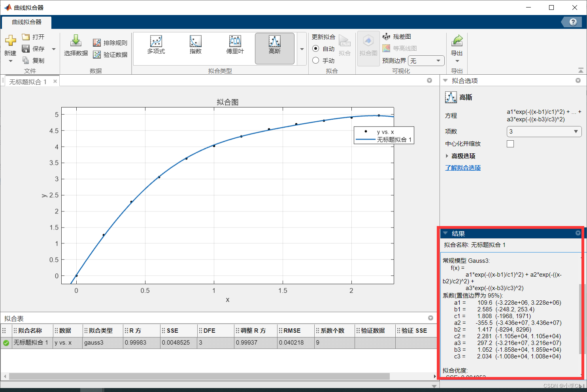Screen dimensions: 587x392
Task: Open 结果 panel actions menu
Action: [x=578, y=233]
